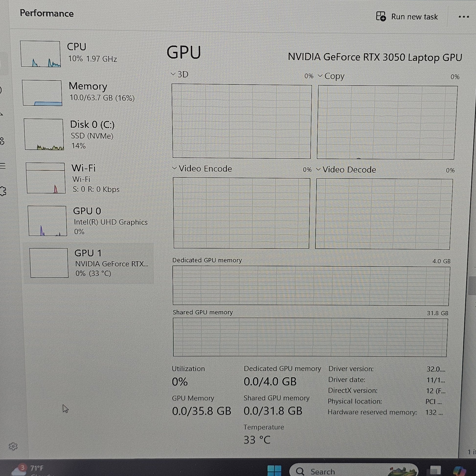Click the NVIDIA GeForce RTX 3050 Laptop GPU title

tap(375, 57)
